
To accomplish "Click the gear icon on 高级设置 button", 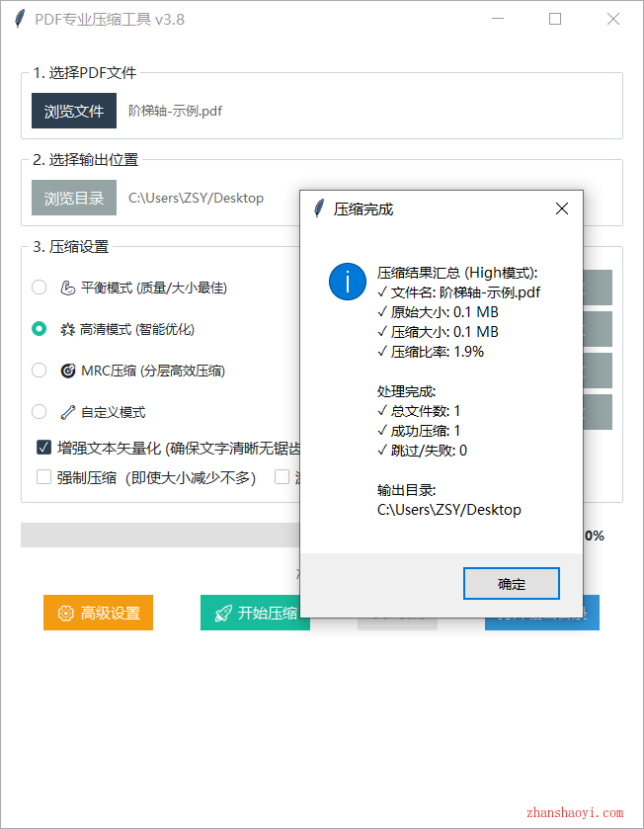I will tap(65, 614).
